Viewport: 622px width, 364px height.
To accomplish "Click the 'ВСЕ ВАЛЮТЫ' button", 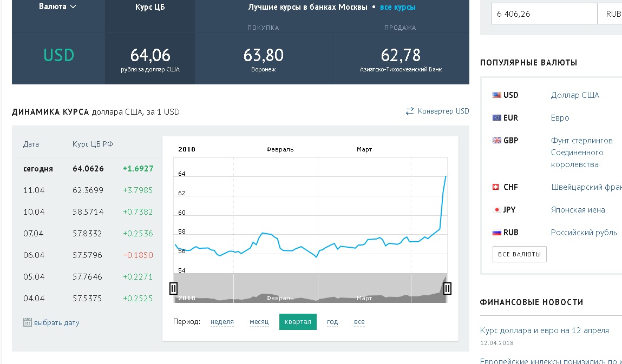I will (519, 254).
